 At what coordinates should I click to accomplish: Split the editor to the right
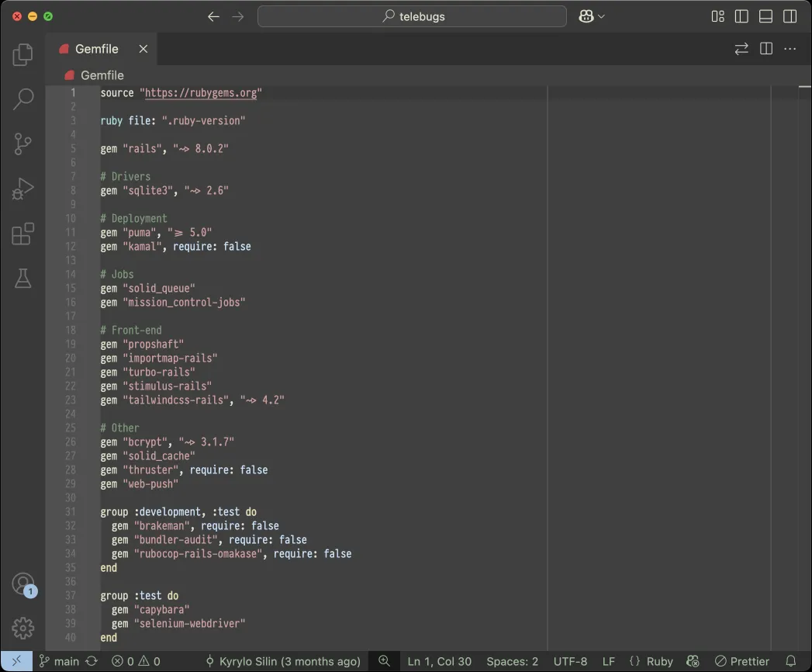(766, 49)
